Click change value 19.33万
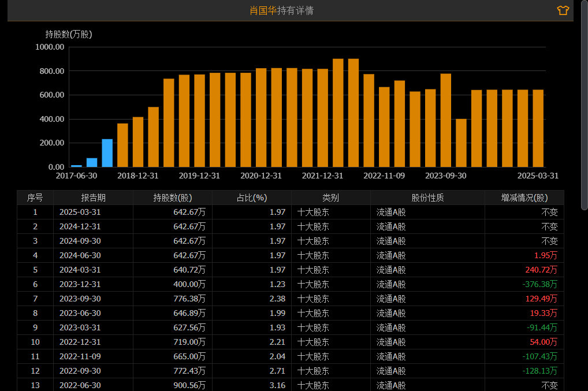 (544, 313)
